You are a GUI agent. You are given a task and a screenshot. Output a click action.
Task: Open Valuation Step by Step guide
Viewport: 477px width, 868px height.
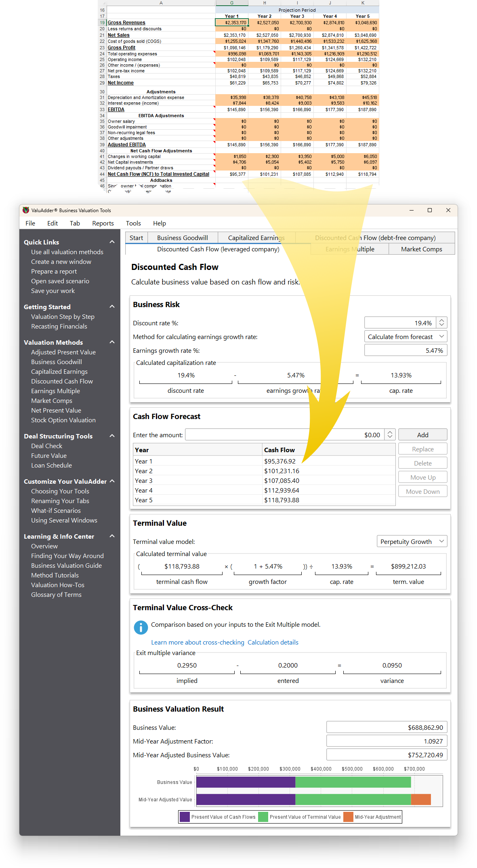pyautogui.click(x=63, y=316)
